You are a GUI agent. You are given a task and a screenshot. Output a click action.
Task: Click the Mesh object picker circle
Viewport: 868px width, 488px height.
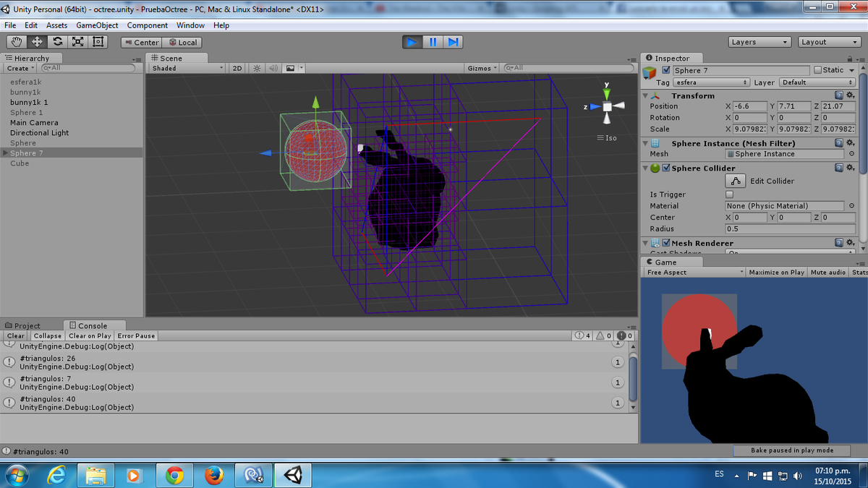click(x=851, y=154)
